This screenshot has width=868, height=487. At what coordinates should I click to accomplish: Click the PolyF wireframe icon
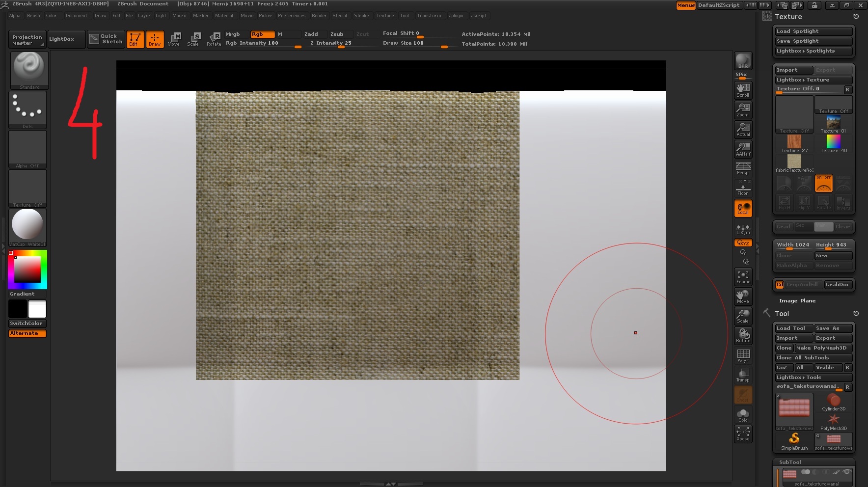click(743, 355)
